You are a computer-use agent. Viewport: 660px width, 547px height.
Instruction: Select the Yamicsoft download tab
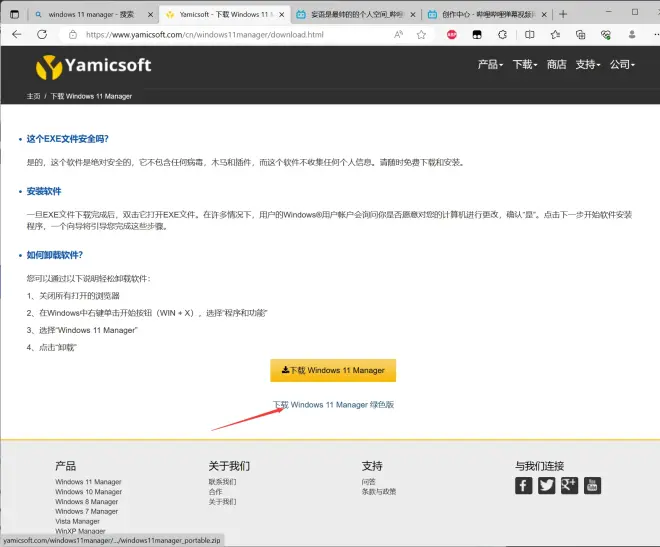click(223, 15)
